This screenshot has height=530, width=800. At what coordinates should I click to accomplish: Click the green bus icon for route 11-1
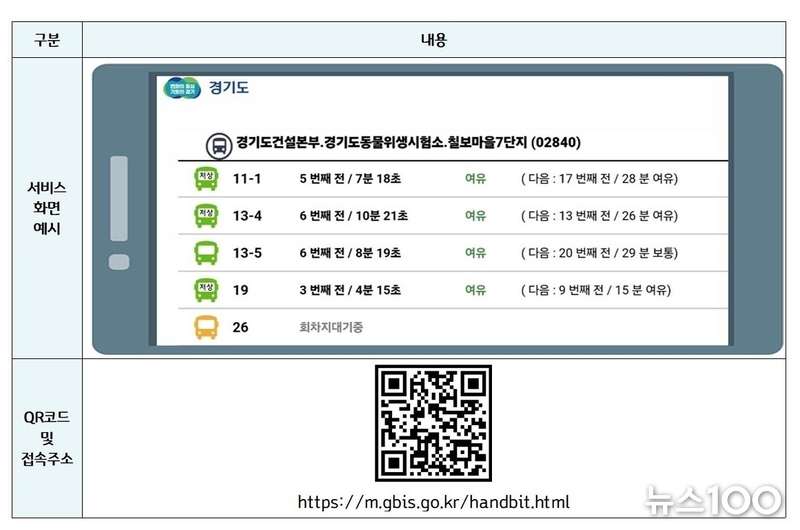[x=206, y=179]
